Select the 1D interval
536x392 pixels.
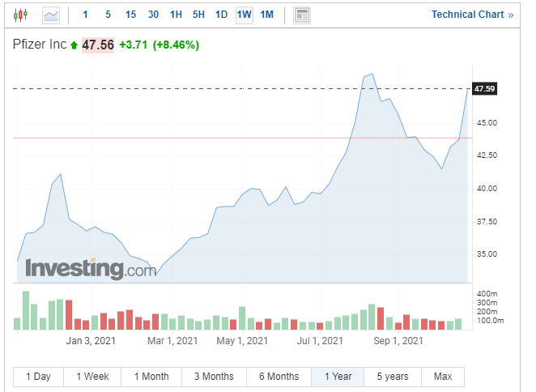(221, 15)
